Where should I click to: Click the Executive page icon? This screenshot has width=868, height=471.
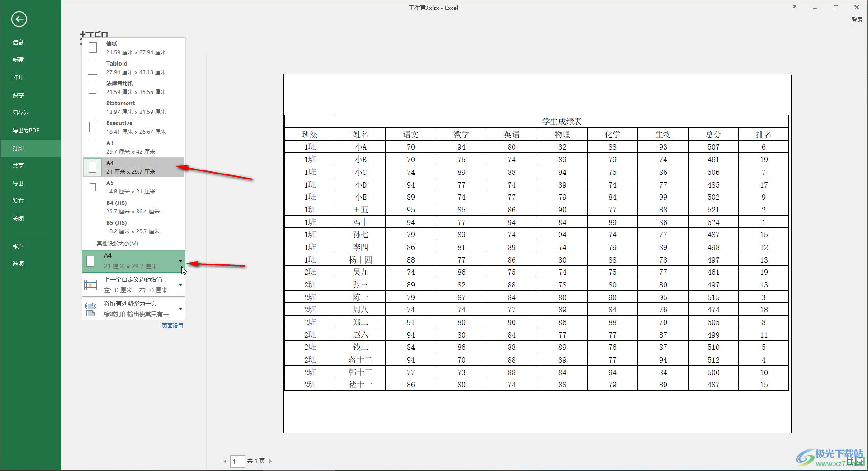[93, 127]
